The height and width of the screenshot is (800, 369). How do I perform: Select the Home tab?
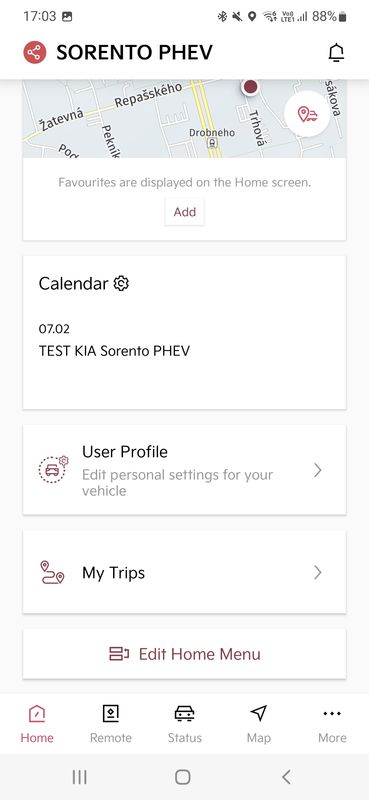[37, 724]
